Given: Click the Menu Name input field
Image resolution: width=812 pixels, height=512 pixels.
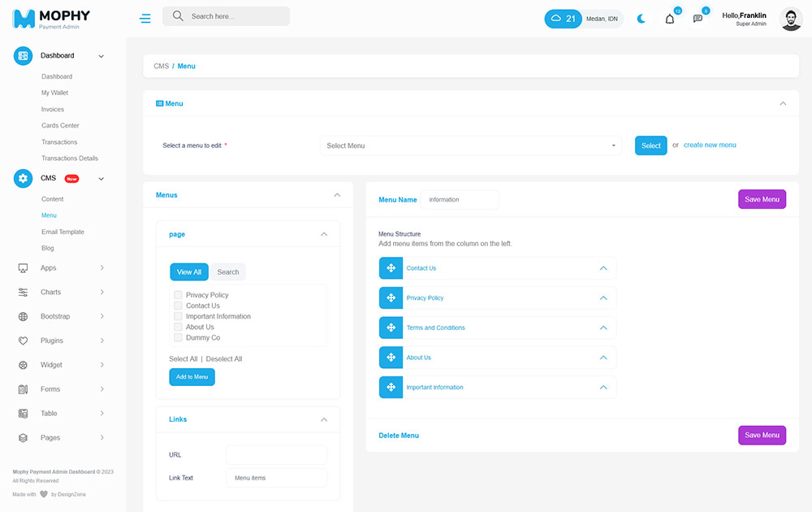Looking at the screenshot, I should (x=460, y=199).
